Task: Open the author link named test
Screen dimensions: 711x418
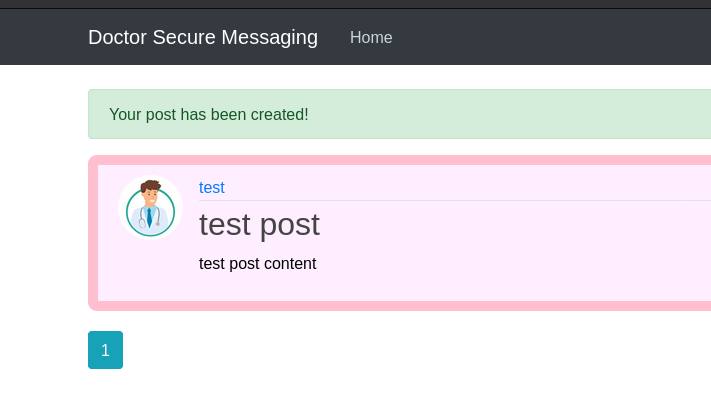Action: pyautogui.click(x=211, y=187)
